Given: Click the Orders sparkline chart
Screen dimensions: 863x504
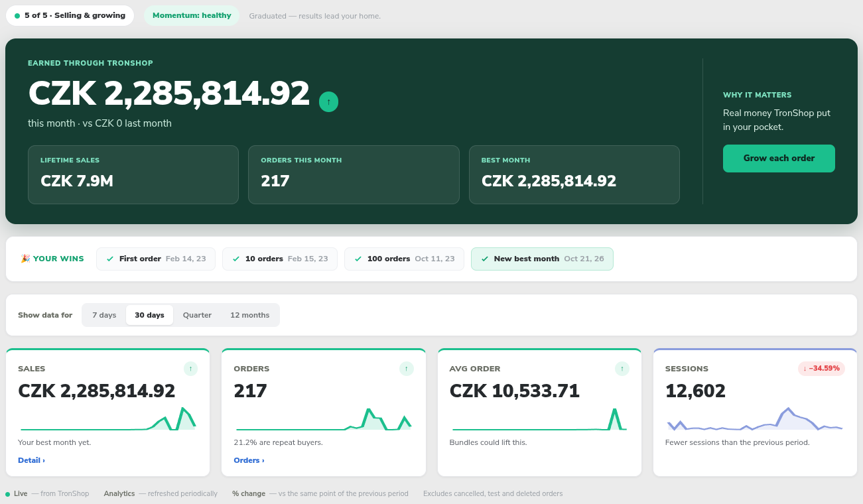Looking at the screenshot, I should 324,418.
